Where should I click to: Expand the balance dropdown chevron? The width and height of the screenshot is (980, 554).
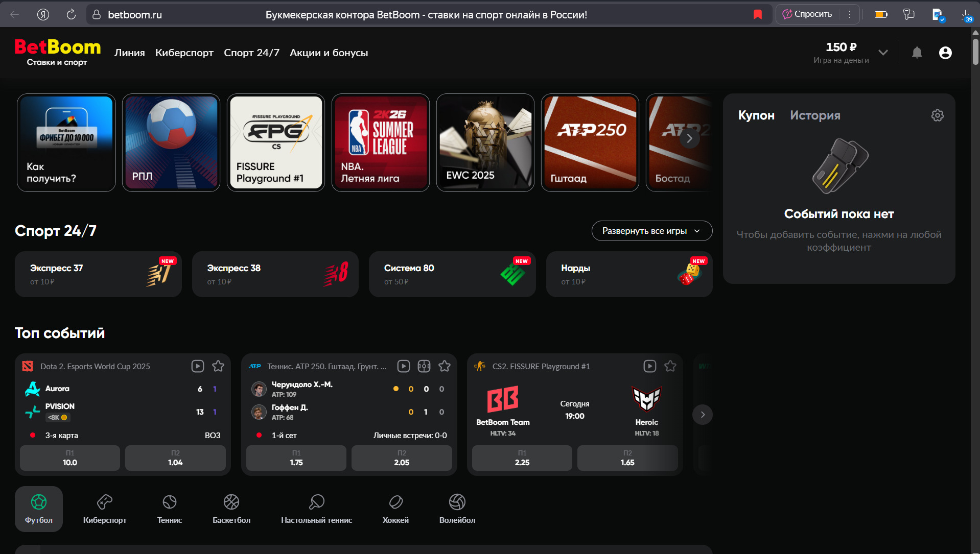(x=883, y=53)
